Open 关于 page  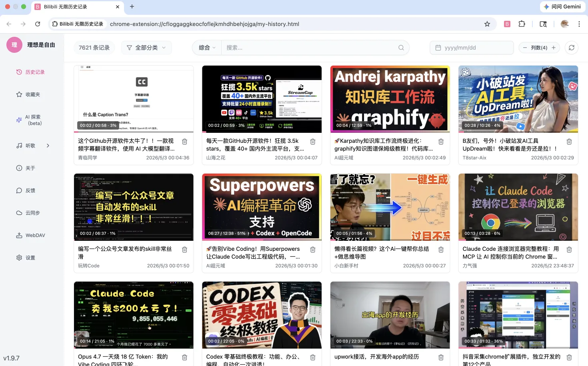tap(26, 168)
